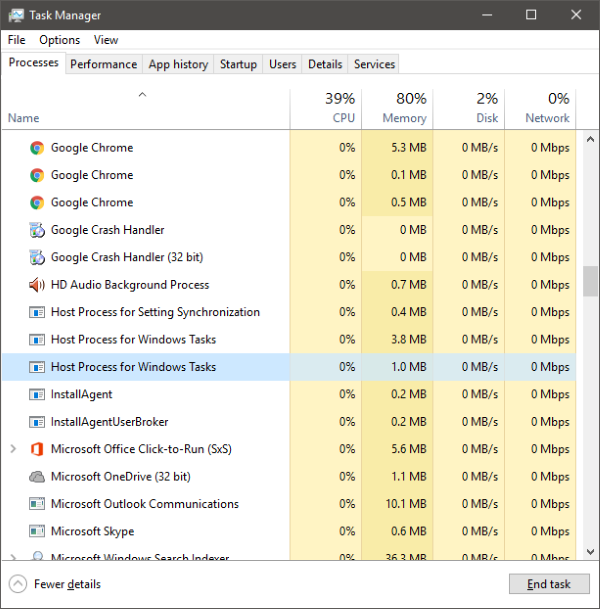Click the 1.1 MB memory value for OneDrive
Screen dimensions: 600x609
[x=409, y=477]
